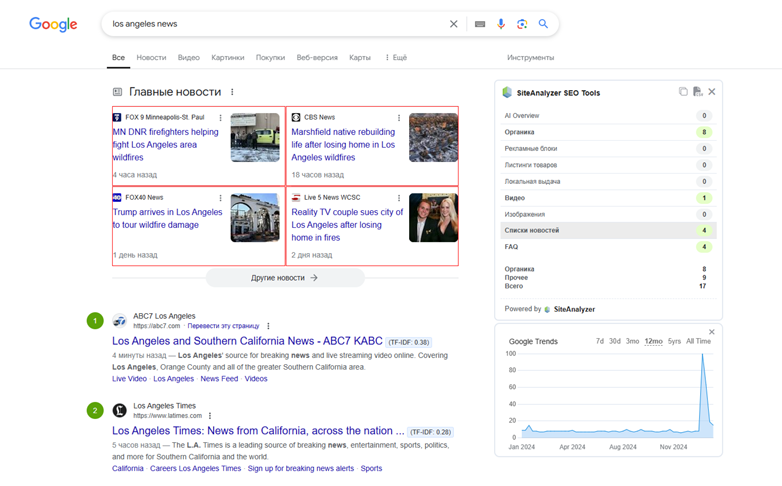The image size is (782, 486).
Task: Open options for FOX40 News card
Action: tap(220, 198)
